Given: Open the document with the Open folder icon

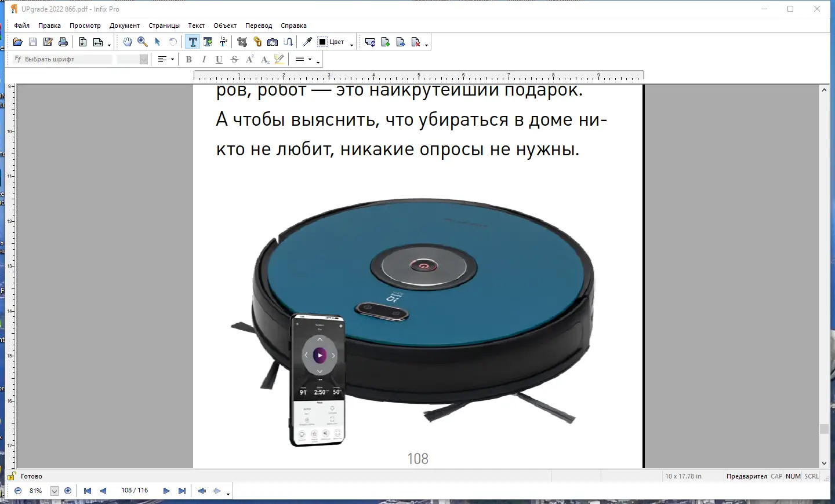Looking at the screenshot, I should point(17,41).
